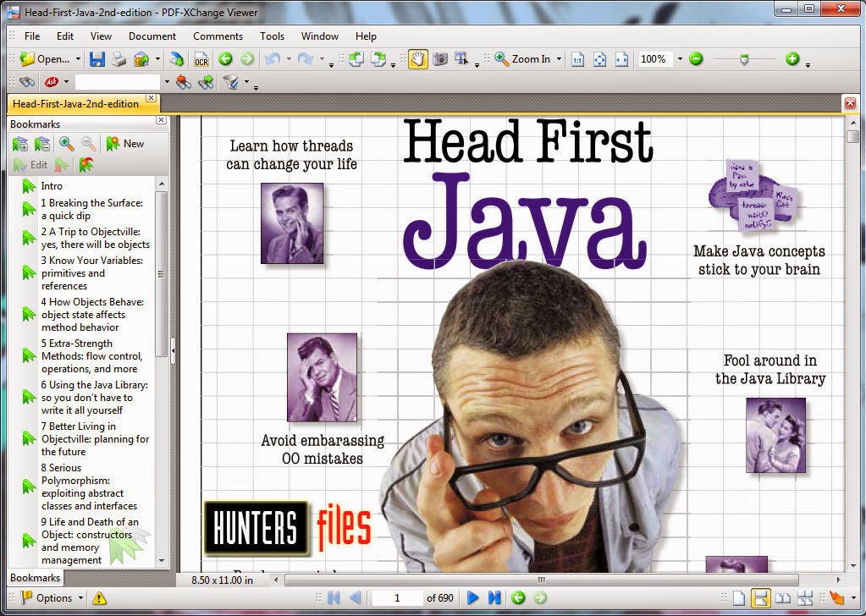The width and height of the screenshot is (866, 616).
Task: Collapse all bookmarks icon in Bookmarks panel
Action: [42, 144]
